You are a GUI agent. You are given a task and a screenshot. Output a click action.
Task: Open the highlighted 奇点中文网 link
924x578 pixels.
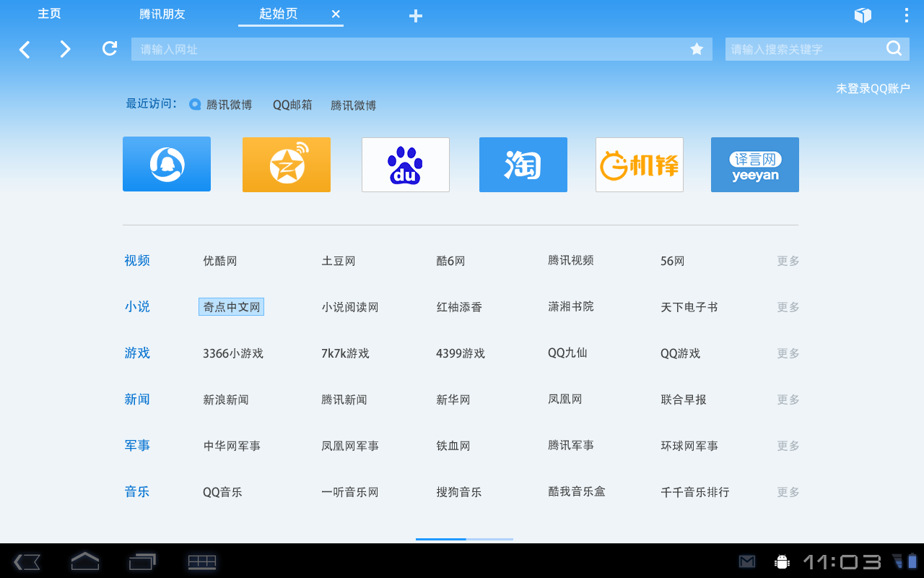[232, 307]
